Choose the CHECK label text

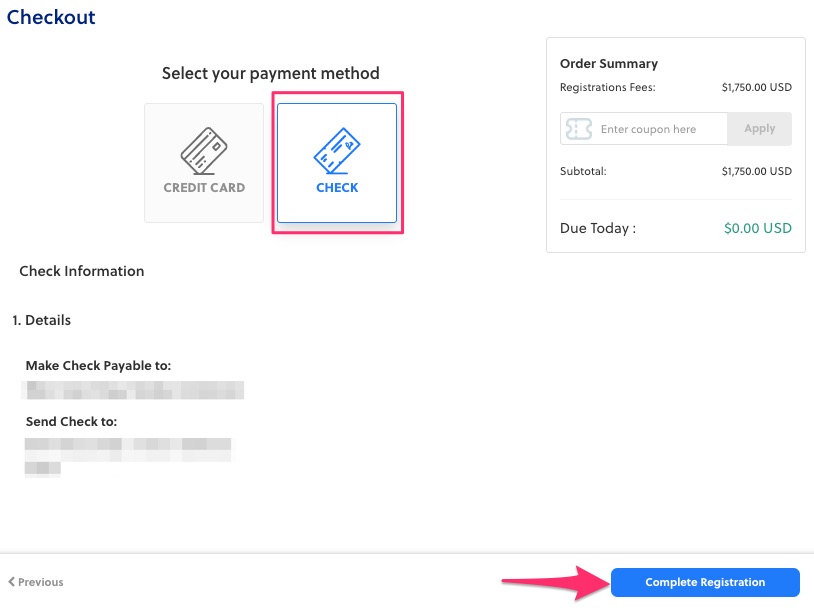point(337,187)
